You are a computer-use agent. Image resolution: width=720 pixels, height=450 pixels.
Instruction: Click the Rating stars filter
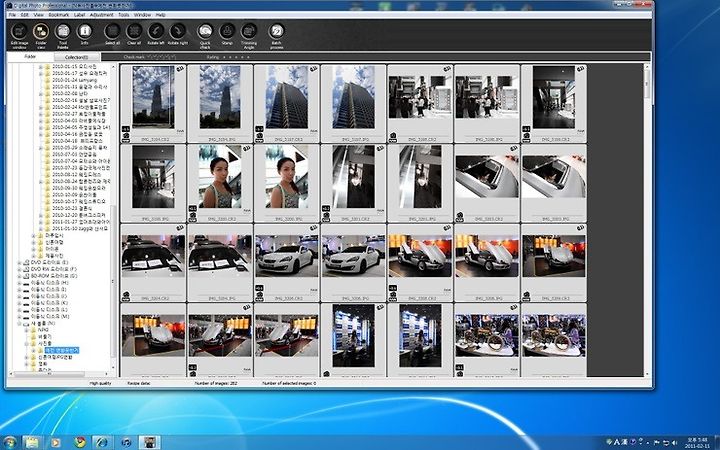tap(228, 57)
